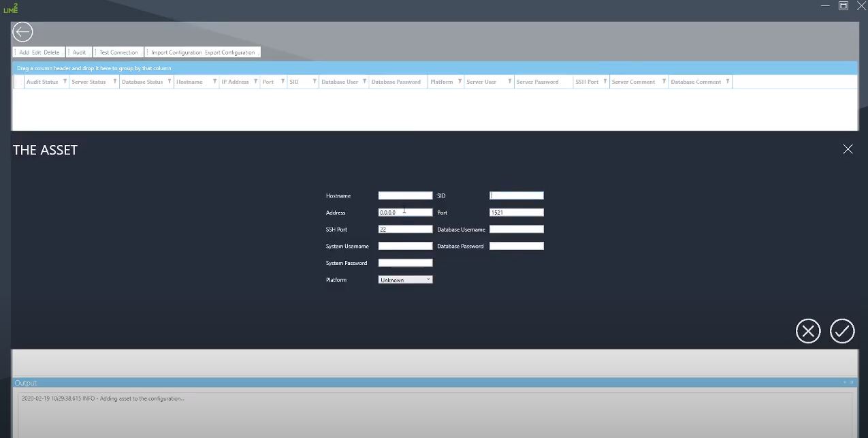Cancel with the circled X button

coord(808,331)
